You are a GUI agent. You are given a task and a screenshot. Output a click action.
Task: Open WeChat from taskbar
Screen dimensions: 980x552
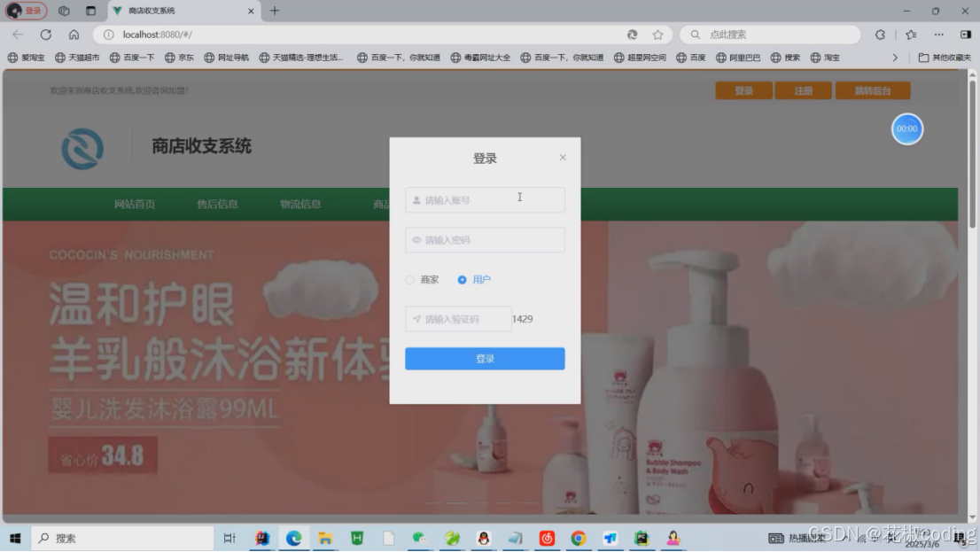(x=420, y=538)
